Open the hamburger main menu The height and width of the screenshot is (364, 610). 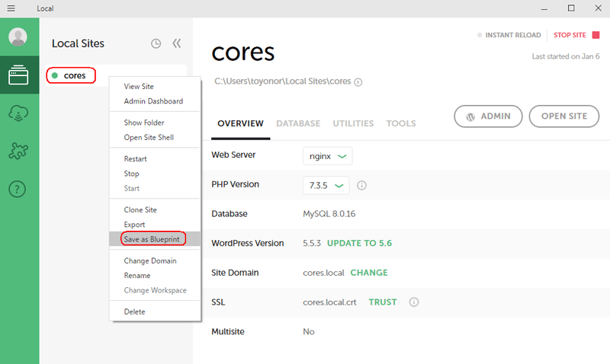(x=11, y=8)
